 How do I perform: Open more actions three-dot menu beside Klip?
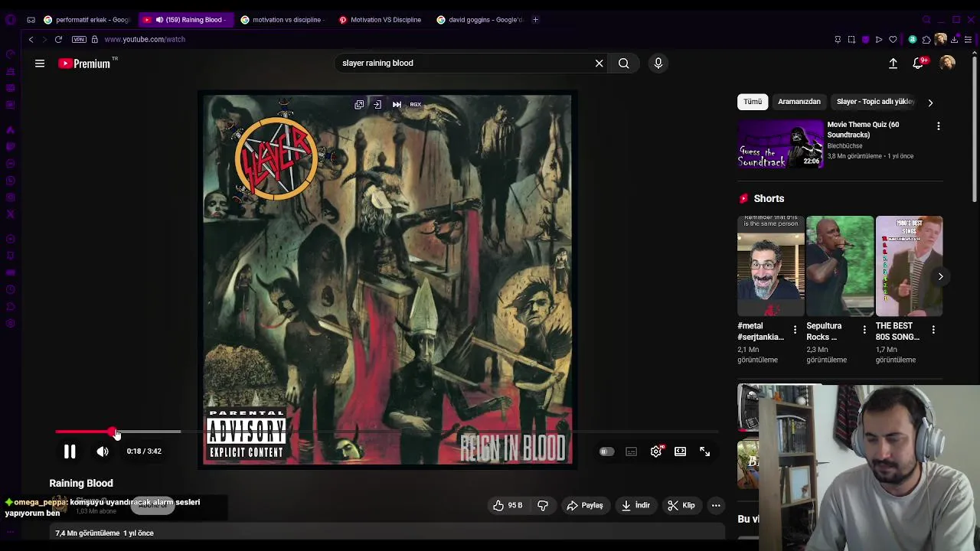(x=716, y=505)
